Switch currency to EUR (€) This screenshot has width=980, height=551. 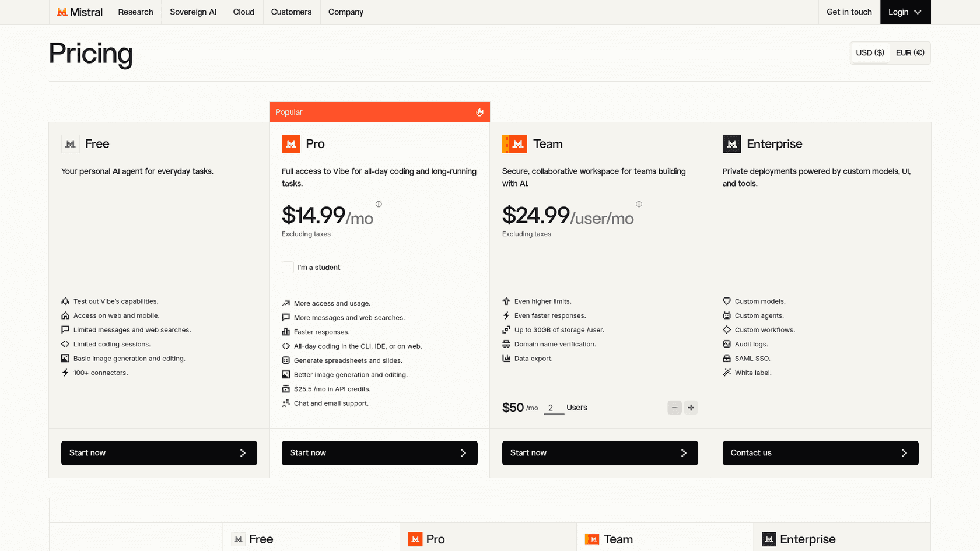point(910,53)
